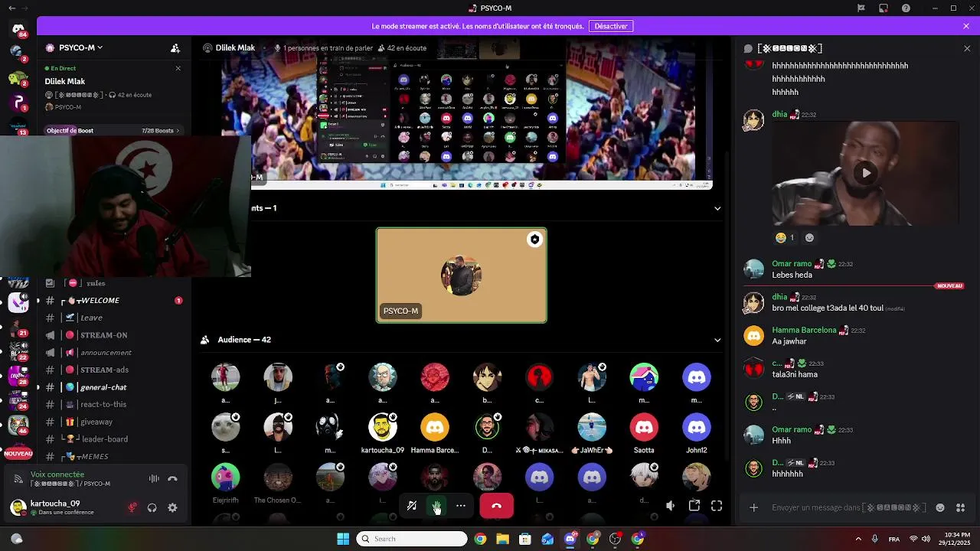Deactivate streamer mode via Désactiver
This screenshot has height=551, width=980.
[611, 26]
